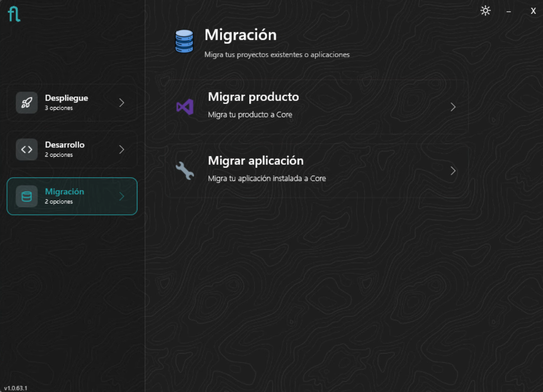Click the teal app logo
The image size is (543, 392).
14,14
